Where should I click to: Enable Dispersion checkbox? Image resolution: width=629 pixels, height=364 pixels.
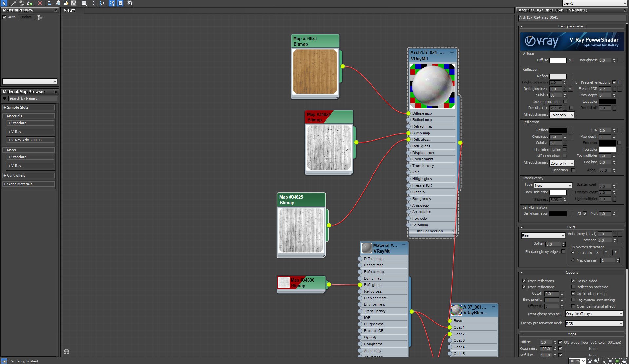pos(573,170)
